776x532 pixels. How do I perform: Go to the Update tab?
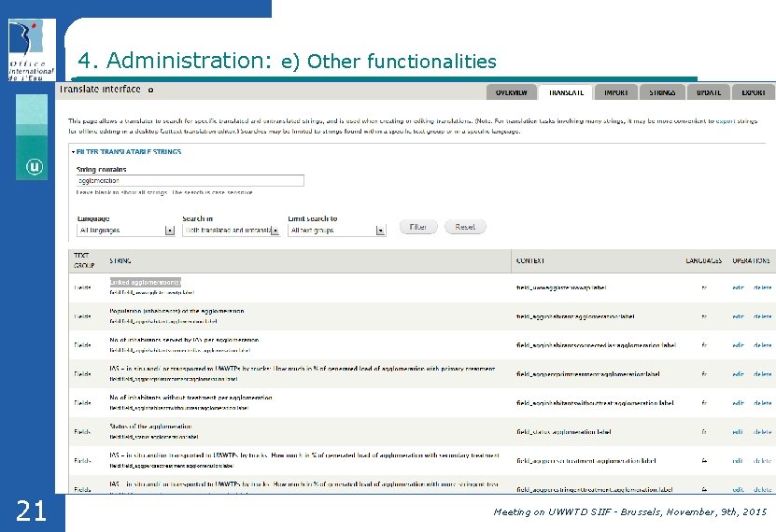[708, 92]
